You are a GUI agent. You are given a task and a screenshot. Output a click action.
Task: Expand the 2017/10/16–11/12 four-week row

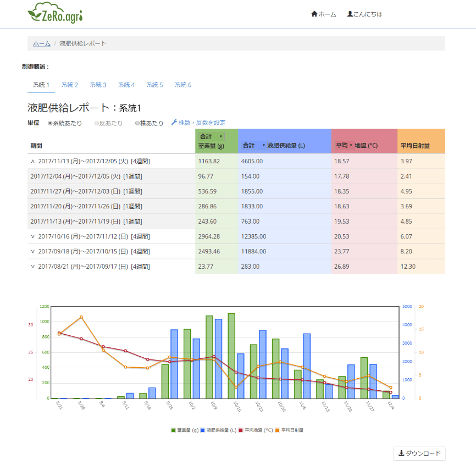tap(32, 236)
